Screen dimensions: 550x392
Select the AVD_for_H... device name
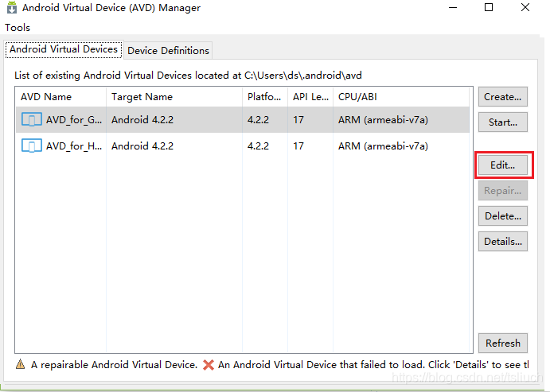pos(74,146)
